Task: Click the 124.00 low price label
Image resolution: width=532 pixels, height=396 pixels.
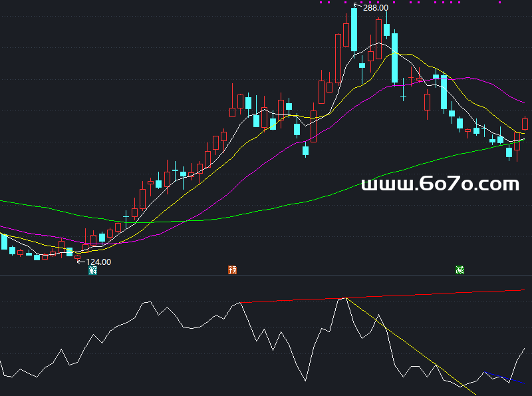Action: tap(98, 262)
